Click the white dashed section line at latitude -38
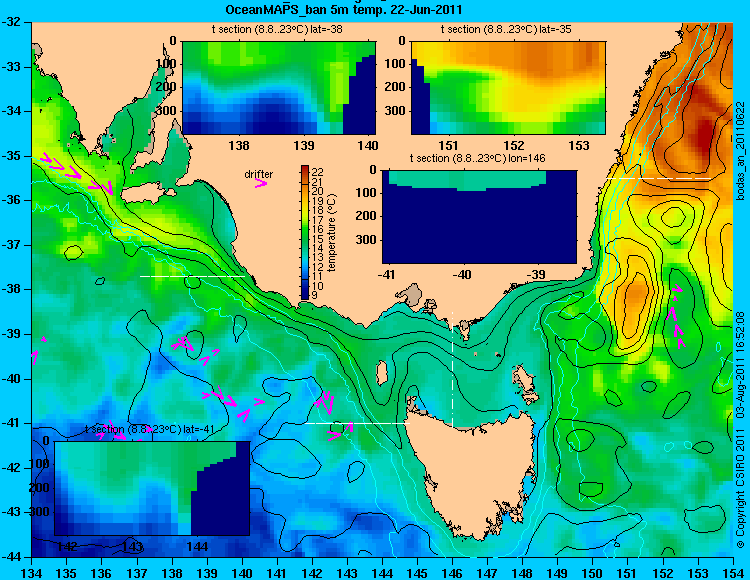750x580 pixels. point(192,276)
